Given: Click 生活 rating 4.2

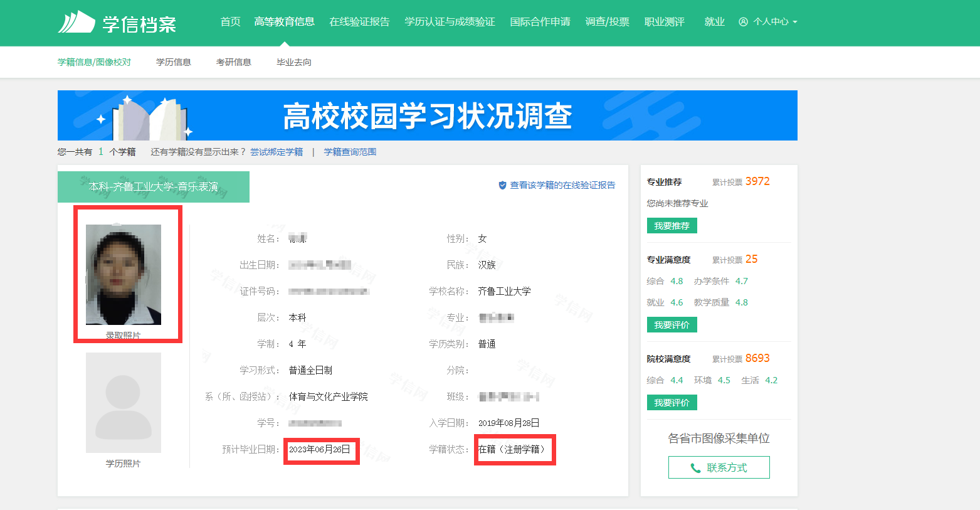Looking at the screenshot, I should point(771,380).
